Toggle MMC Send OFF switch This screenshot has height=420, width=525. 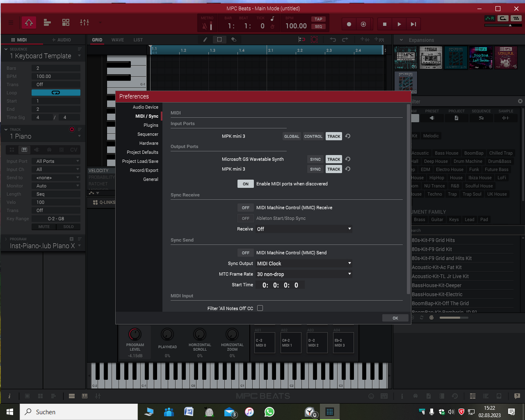245,253
